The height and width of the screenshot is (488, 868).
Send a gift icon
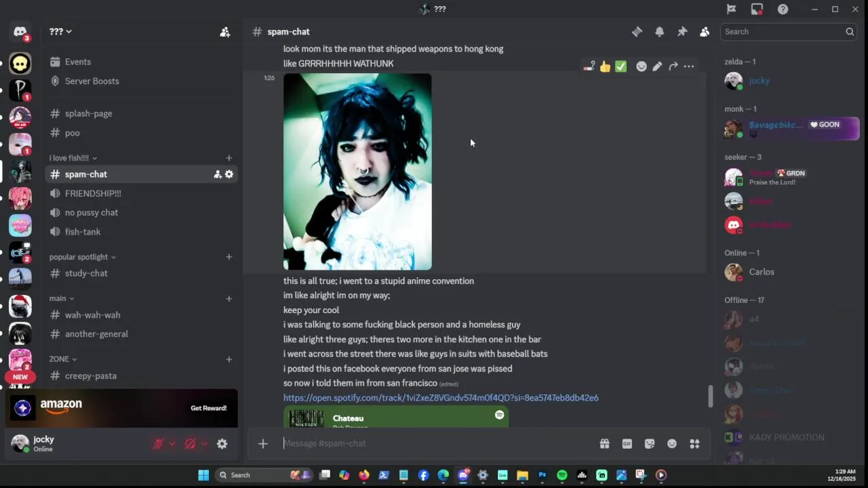[x=604, y=443]
